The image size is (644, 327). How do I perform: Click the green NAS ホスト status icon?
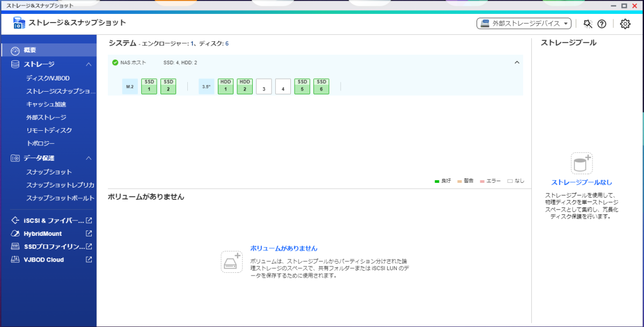(x=115, y=63)
